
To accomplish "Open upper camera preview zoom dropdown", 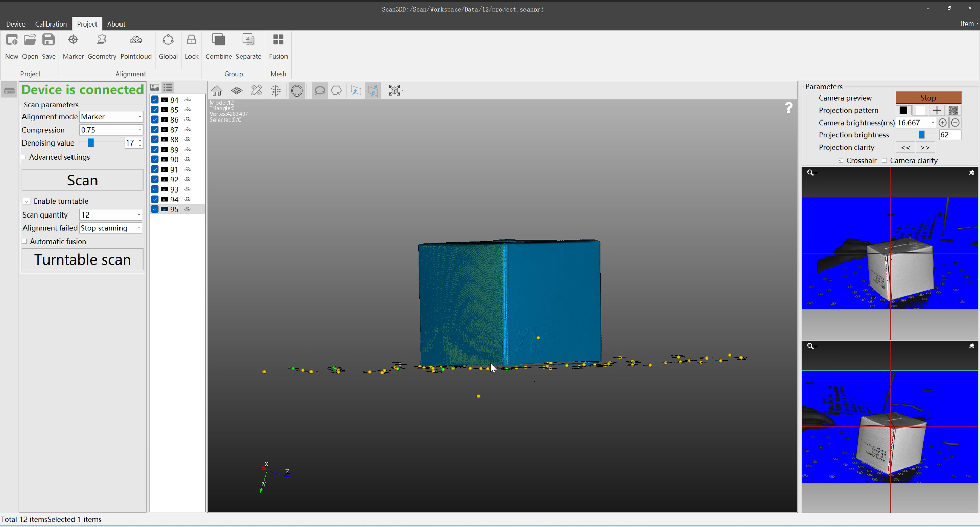I will (x=812, y=173).
